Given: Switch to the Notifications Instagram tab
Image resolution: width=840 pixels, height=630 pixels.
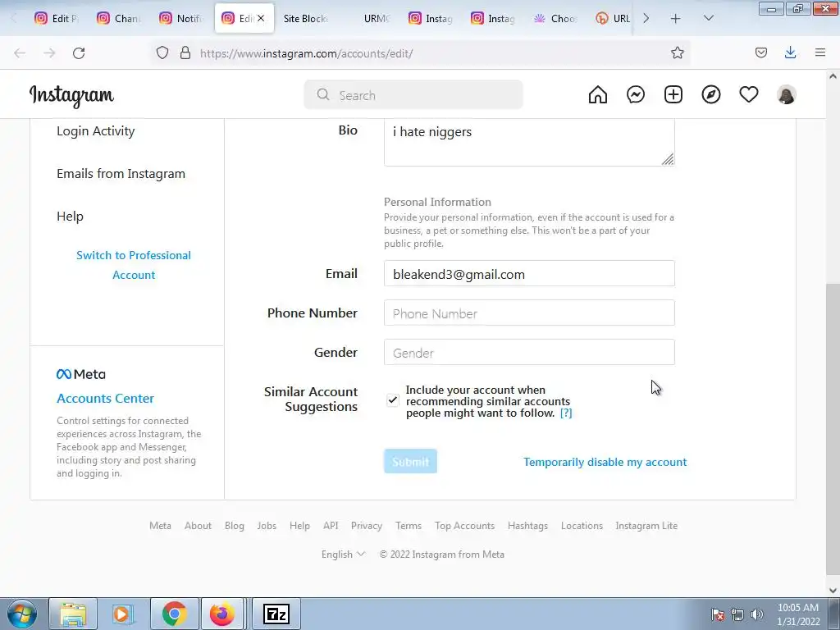Looking at the screenshot, I should point(181,19).
